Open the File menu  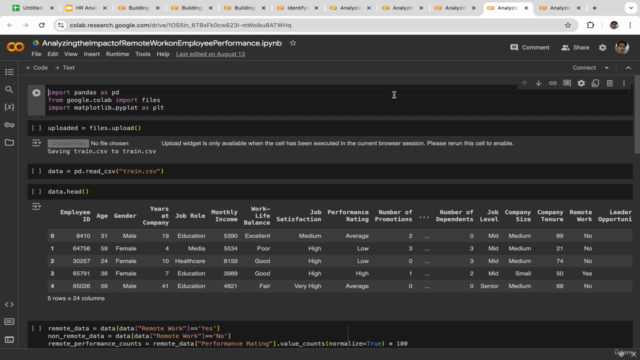[36, 54]
